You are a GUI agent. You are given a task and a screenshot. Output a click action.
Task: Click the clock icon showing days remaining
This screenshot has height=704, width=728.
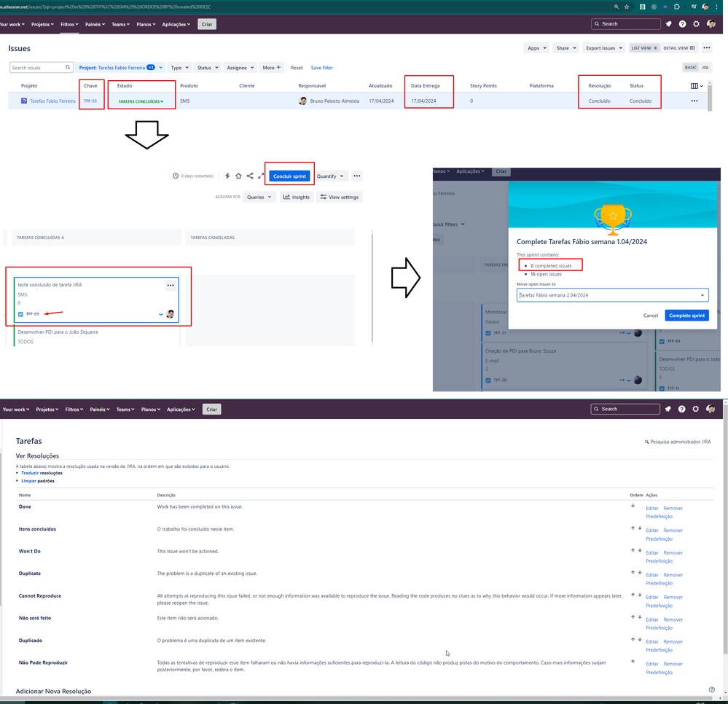[x=176, y=176]
